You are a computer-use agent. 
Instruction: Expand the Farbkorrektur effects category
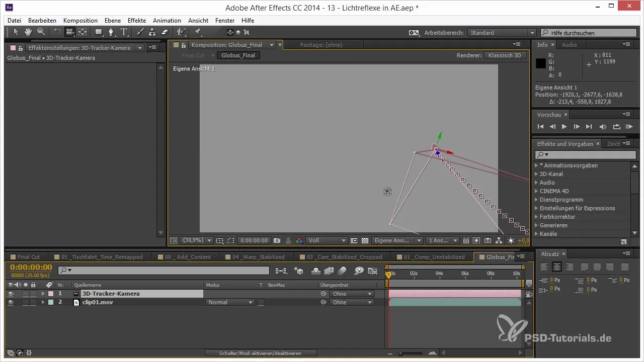point(536,217)
